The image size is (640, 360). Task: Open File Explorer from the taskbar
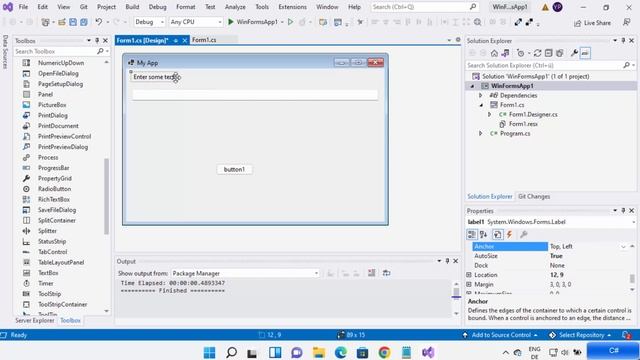(319, 352)
